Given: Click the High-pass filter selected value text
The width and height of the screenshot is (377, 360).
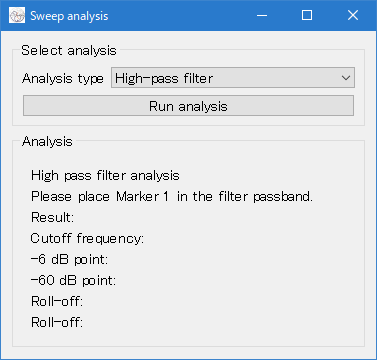Looking at the screenshot, I should pos(164,79).
